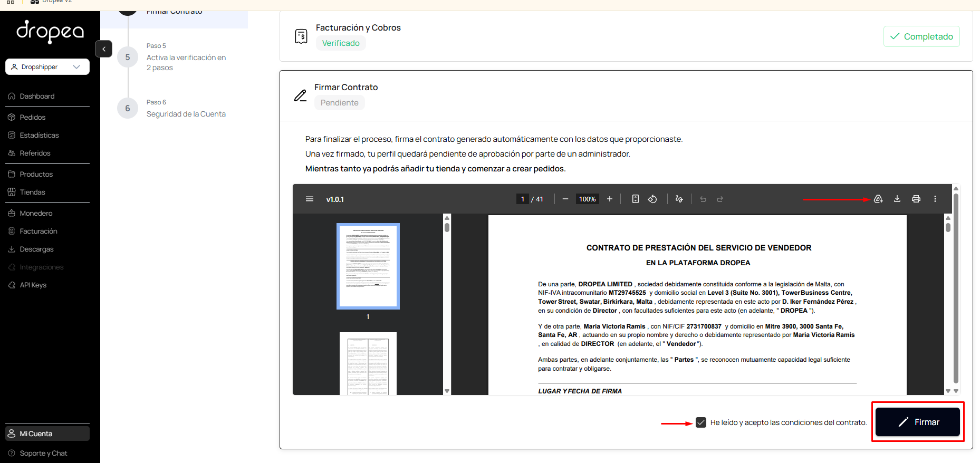This screenshot has width=980, height=463.
Task: Collapse the sidebar with the chevron button
Action: pyautogui.click(x=104, y=49)
